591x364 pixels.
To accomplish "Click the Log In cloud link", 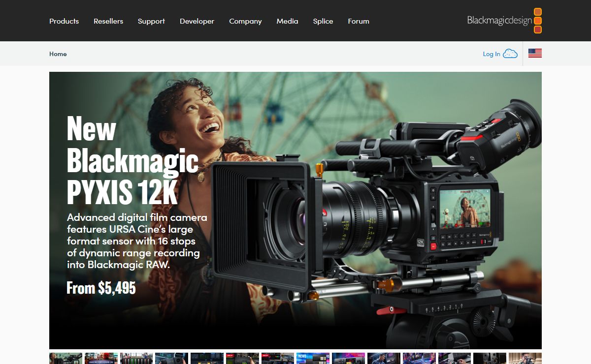I will point(500,54).
